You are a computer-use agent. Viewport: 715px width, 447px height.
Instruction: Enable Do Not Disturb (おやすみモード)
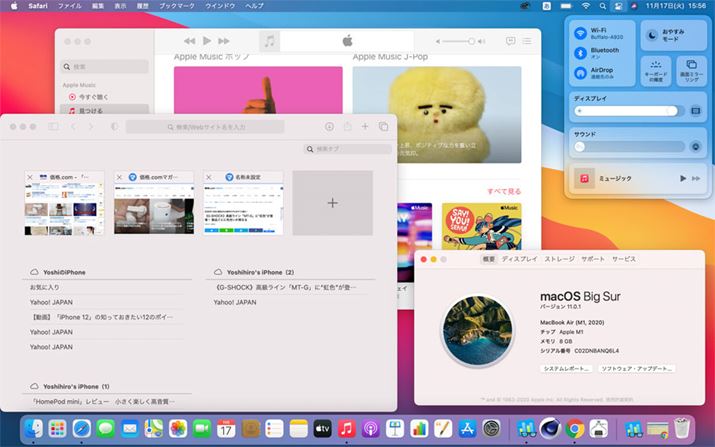651,35
